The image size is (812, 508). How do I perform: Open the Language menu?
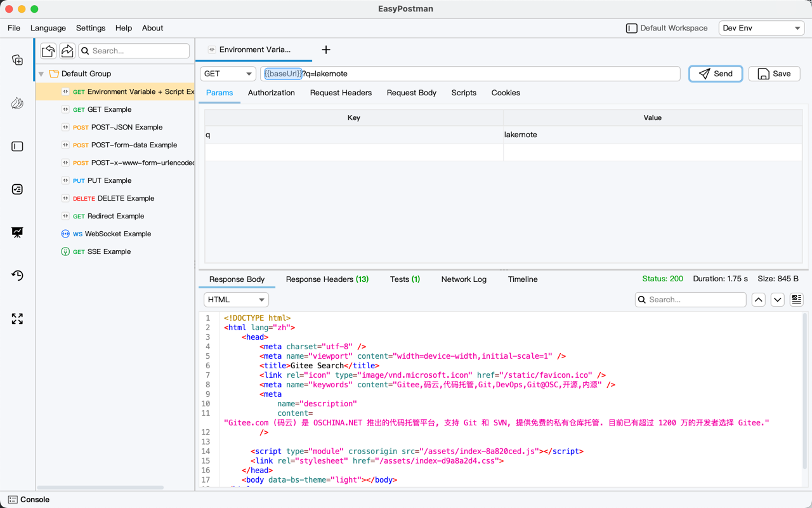[x=48, y=28]
